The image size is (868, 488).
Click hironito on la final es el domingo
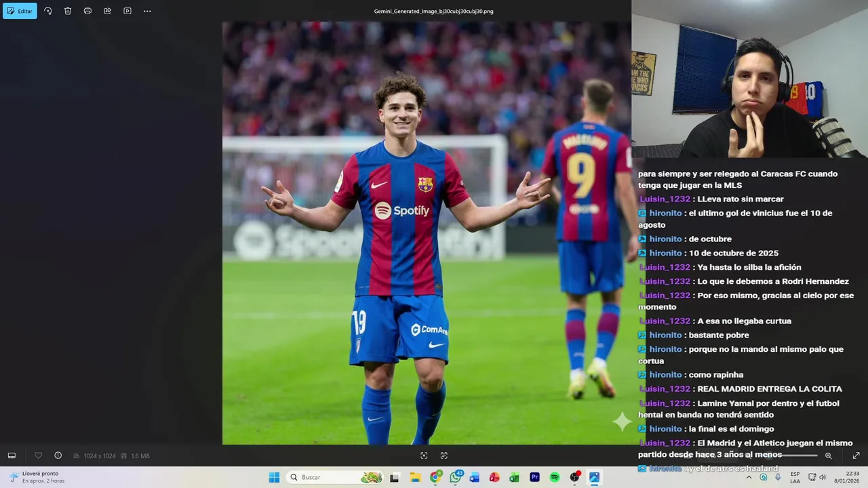[x=665, y=429]
